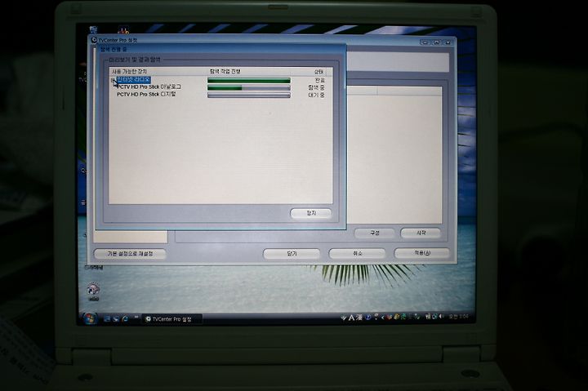Click the blue help tray icon with question mark
The width and height of the screenshot is (588, 391).
tap(368, 318)
